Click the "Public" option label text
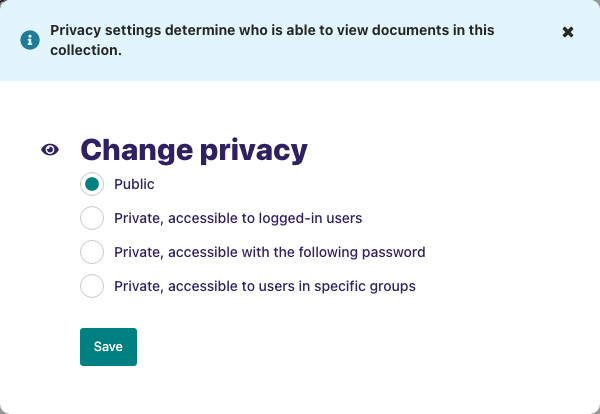This screenshot has width=600, height=414. point(134,184)
